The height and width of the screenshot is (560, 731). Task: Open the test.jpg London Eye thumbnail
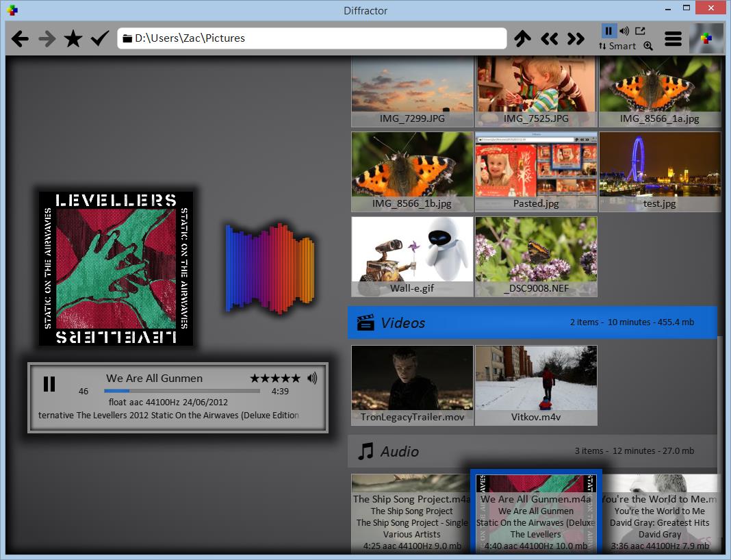(x=660, y=172)
